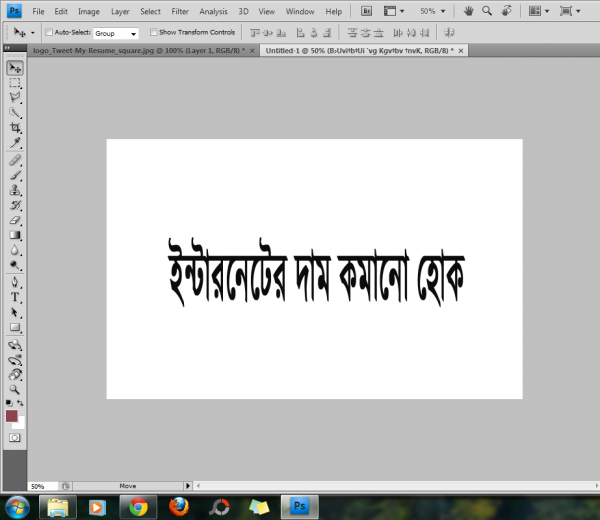Select the Horizontal Type tool
Viewport: 600px width, 520px height.
(x=15, y=297)
